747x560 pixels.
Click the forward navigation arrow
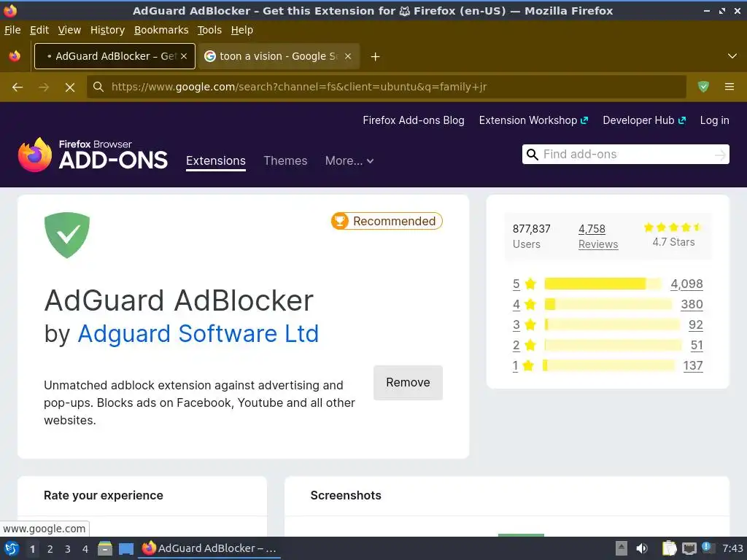point(44,87)
